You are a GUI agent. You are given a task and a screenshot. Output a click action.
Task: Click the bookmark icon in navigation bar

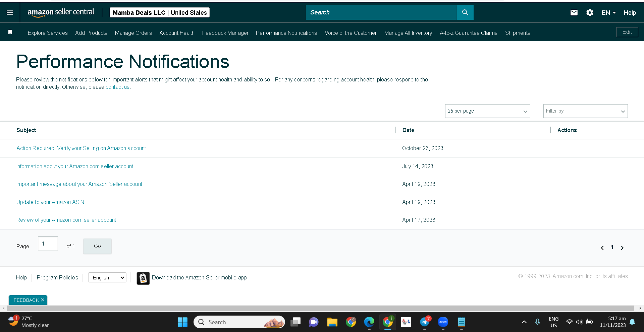click(x=10, y=32)
